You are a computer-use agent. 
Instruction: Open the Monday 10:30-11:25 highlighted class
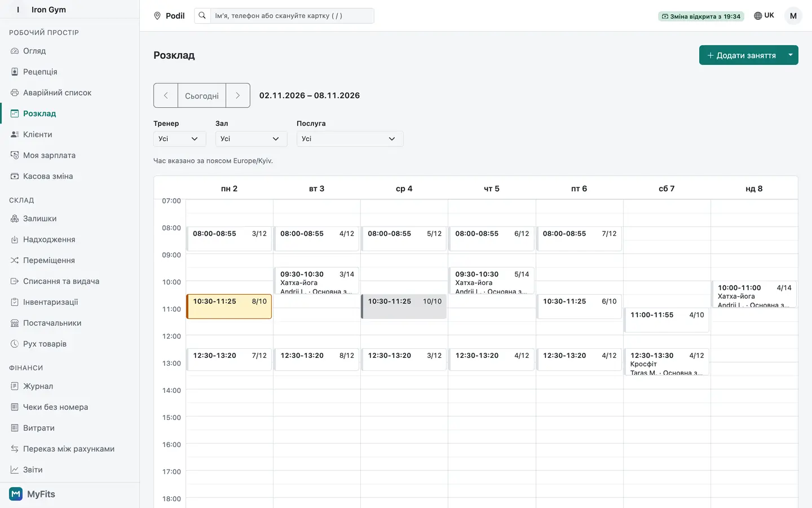229,306
